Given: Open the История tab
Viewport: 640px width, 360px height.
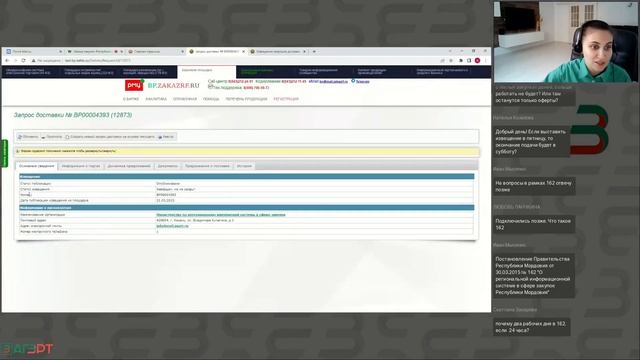Looking at the screenshot, I should click(x=244, y=166).
